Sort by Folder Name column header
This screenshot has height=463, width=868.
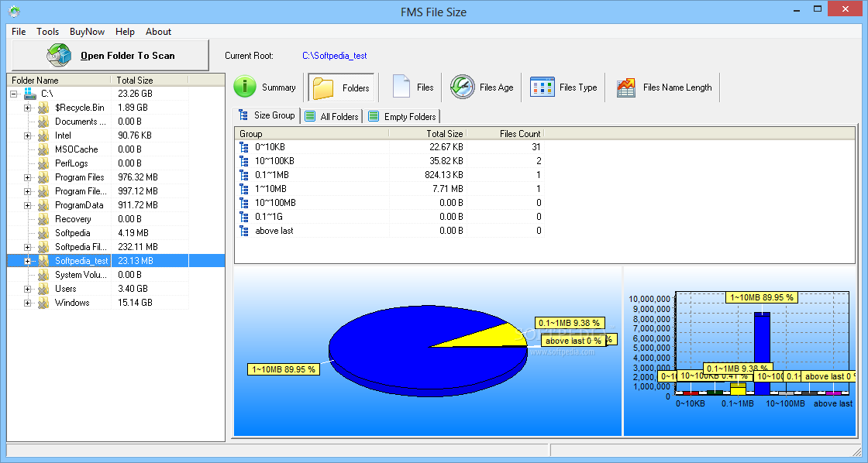click(59, 81)
